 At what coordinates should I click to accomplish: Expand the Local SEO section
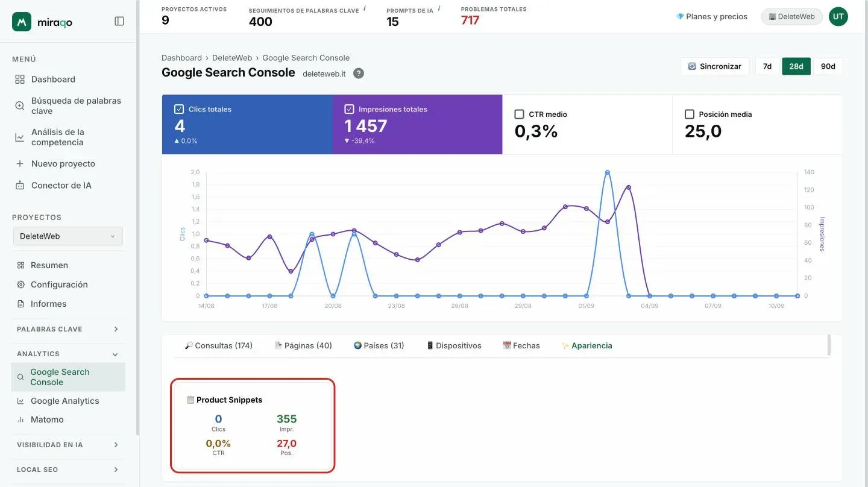click(68, 470)
